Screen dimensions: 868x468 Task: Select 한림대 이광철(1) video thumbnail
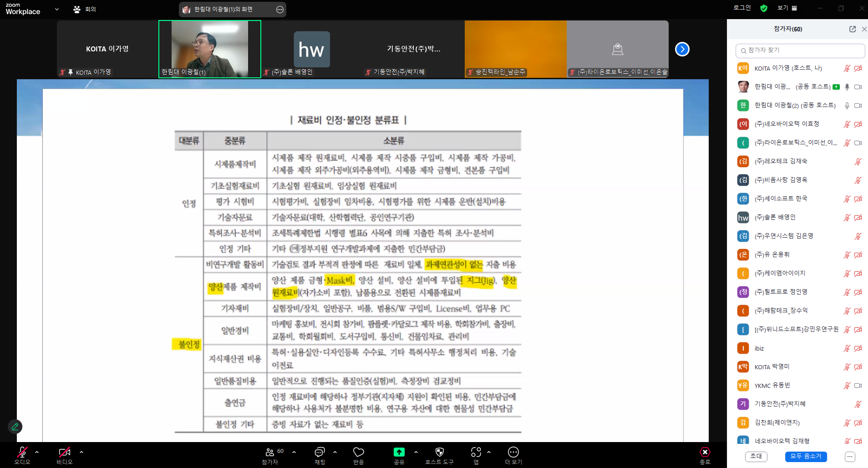coord(210,49)
